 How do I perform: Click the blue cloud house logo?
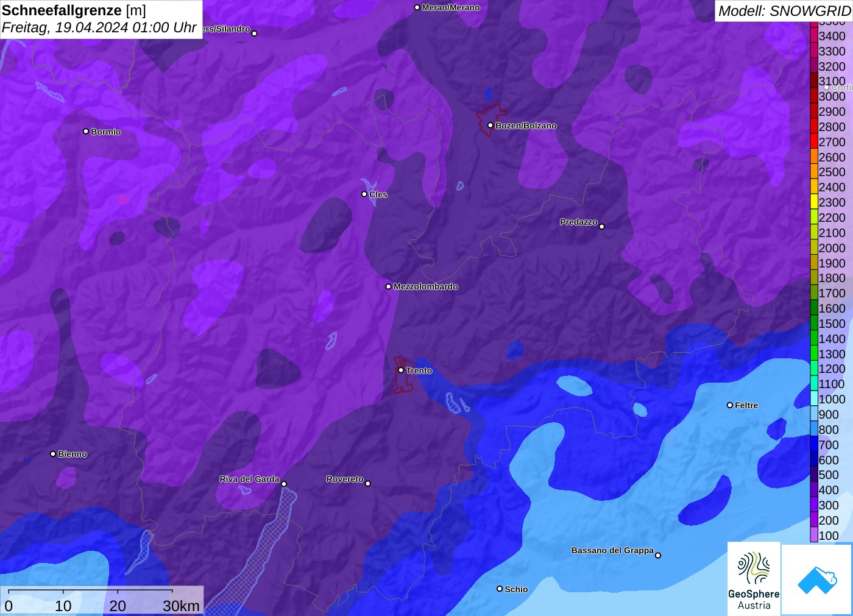point(817,580)
